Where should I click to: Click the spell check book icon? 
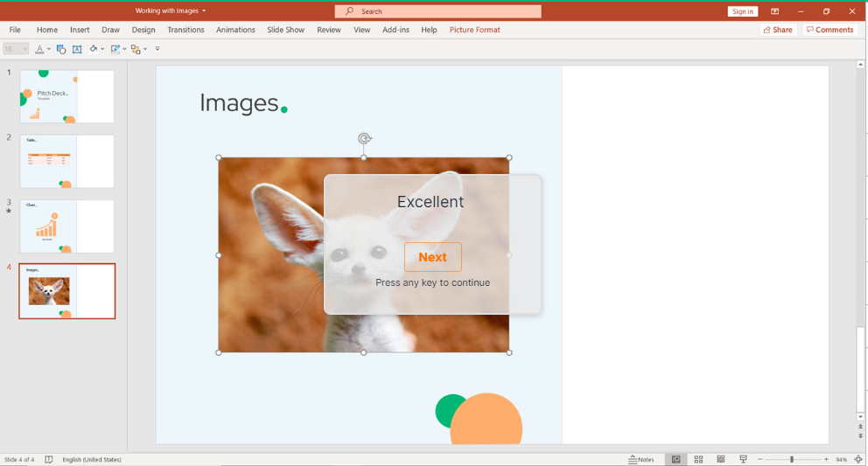click(x=49, y=459)
